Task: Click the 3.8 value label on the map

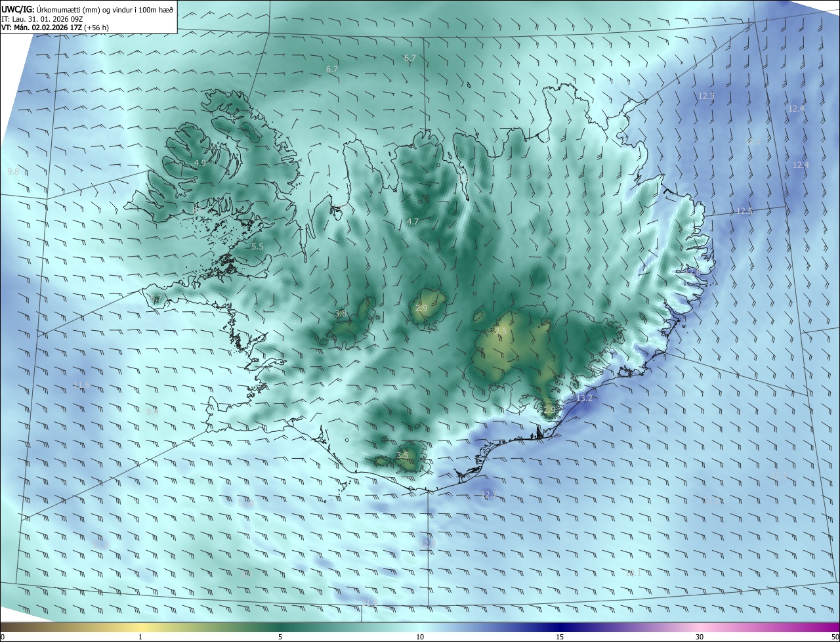Action: 341,314
